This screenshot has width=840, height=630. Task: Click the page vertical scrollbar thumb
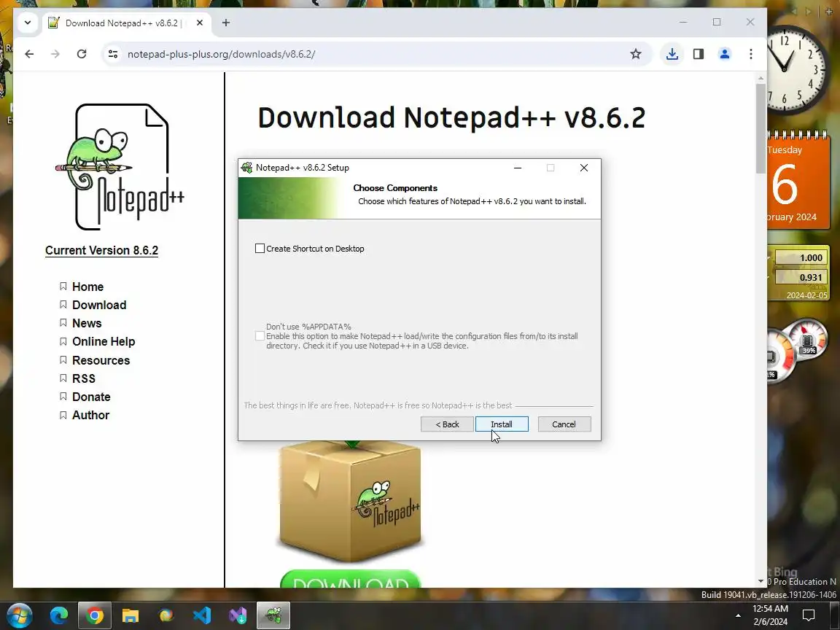761,128
